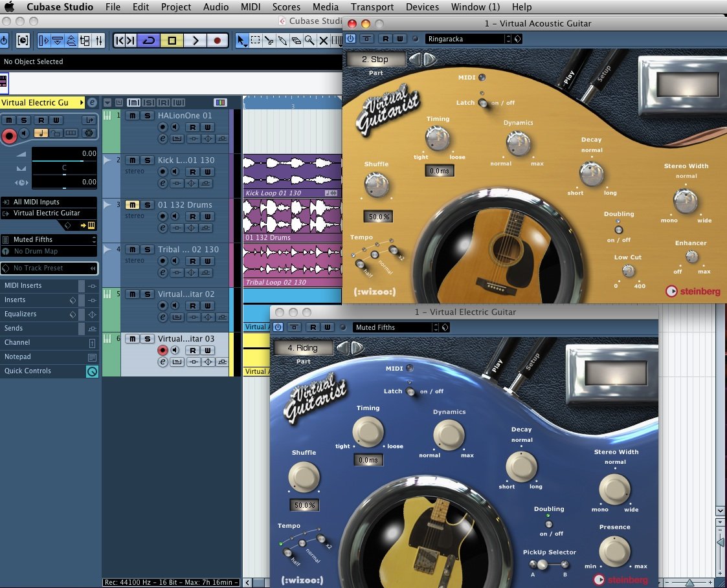Viewport: 727px width, 588px height.
Task: Click the Mute X tool in toolbar
Action: click(x=323, y=41)
